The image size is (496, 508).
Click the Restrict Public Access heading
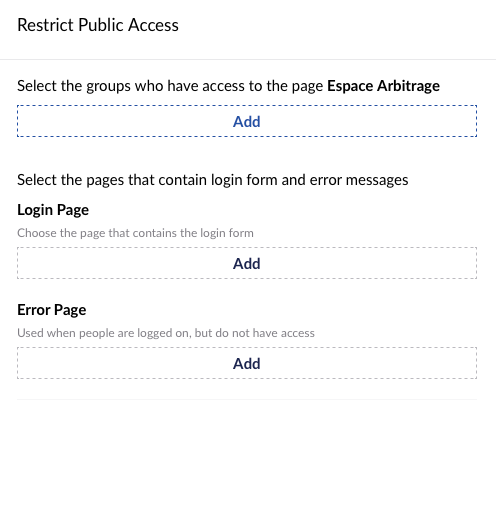pos(98,25)
